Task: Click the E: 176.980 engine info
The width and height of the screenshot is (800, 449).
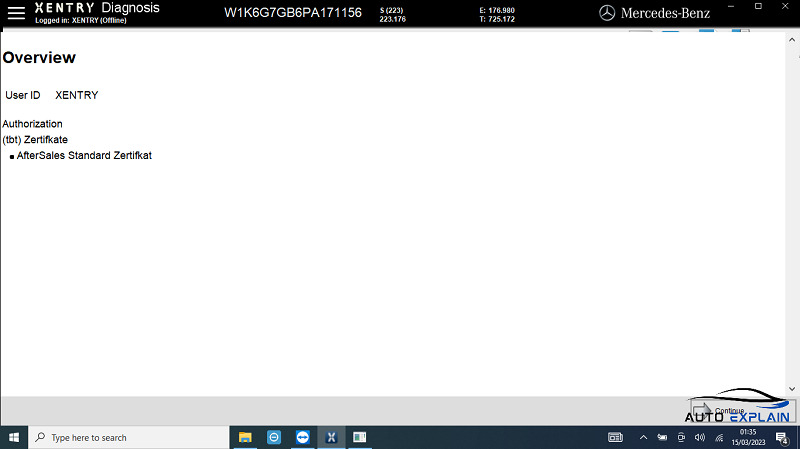Action: click(x=497, y=10)
